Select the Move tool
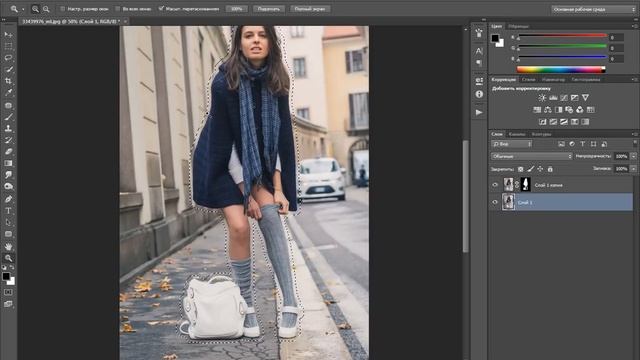640x360 pixels. (x=8, y=34)
